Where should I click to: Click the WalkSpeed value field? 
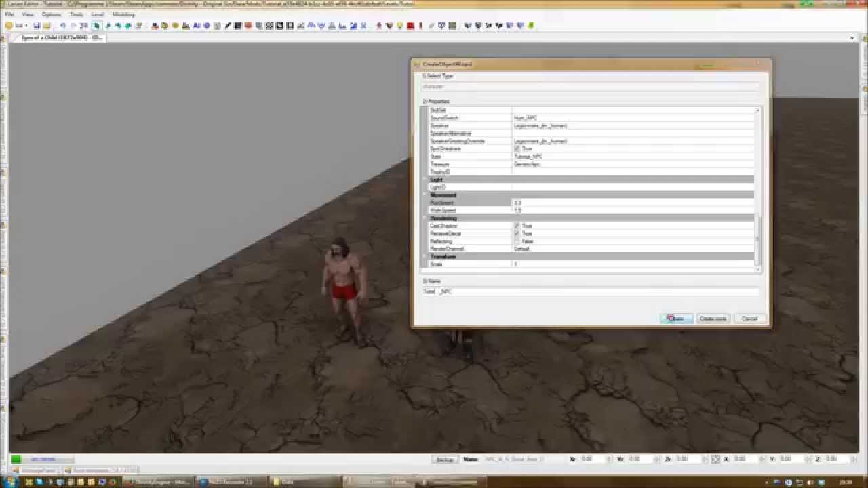pos(633,210)
